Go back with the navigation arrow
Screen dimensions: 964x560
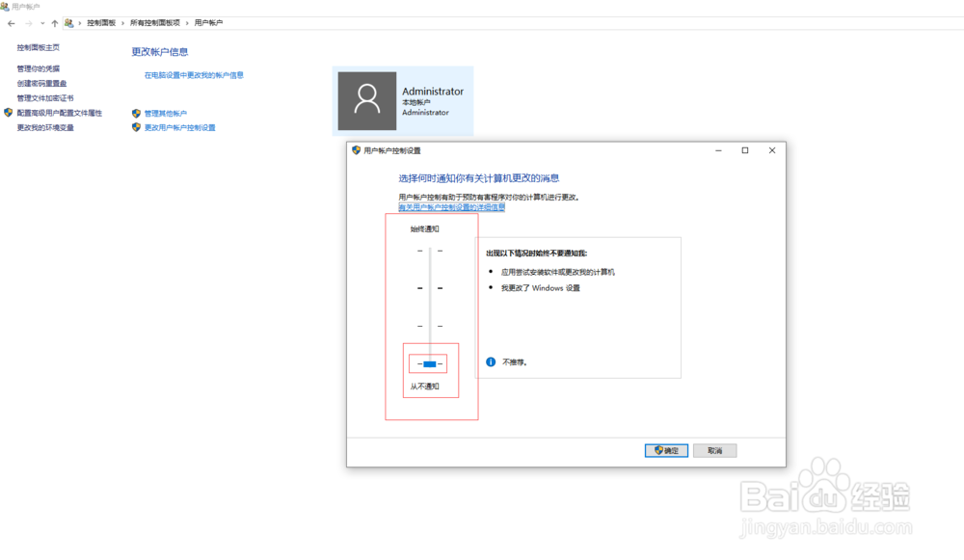pyautogui.click(x=11, y=23)
